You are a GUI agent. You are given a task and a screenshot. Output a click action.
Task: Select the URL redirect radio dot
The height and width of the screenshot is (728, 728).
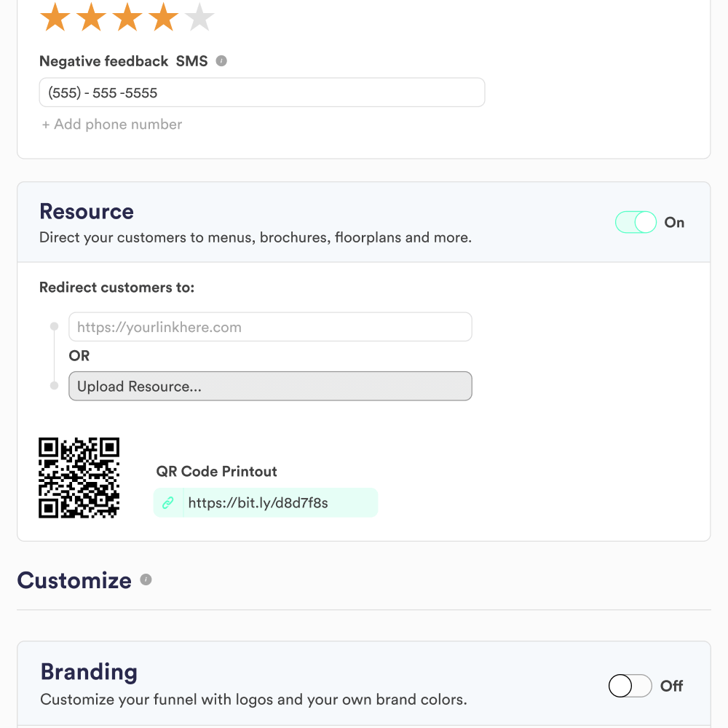coord(55,326)
